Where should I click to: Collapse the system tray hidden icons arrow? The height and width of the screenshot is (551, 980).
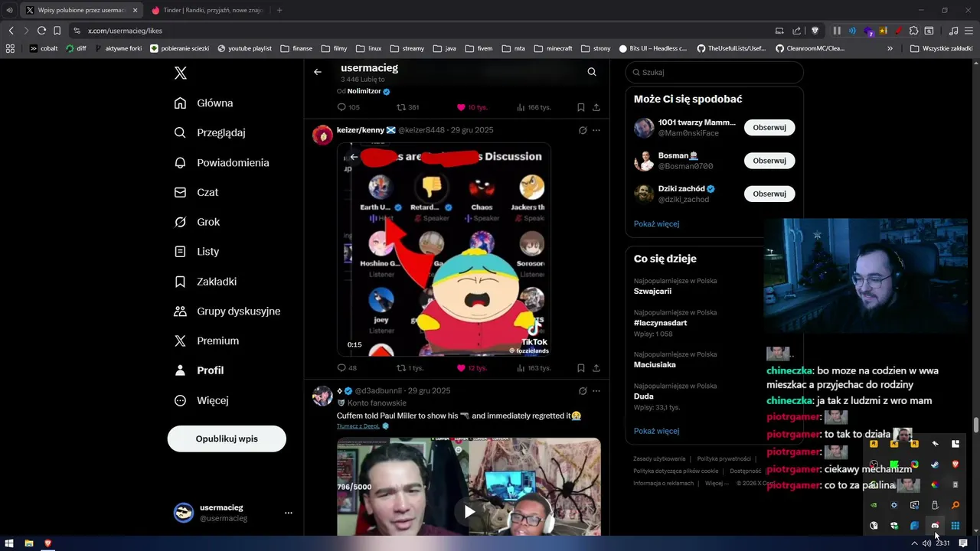(913, 543)
